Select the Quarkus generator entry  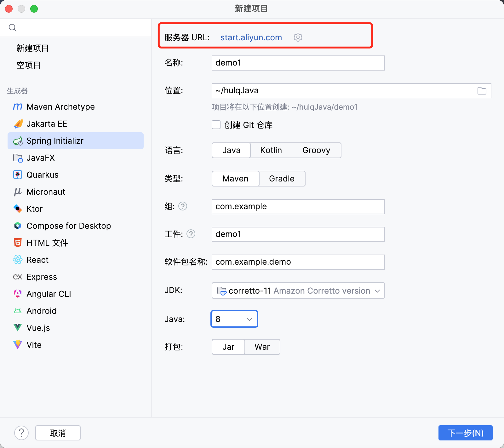click(76, 175)
